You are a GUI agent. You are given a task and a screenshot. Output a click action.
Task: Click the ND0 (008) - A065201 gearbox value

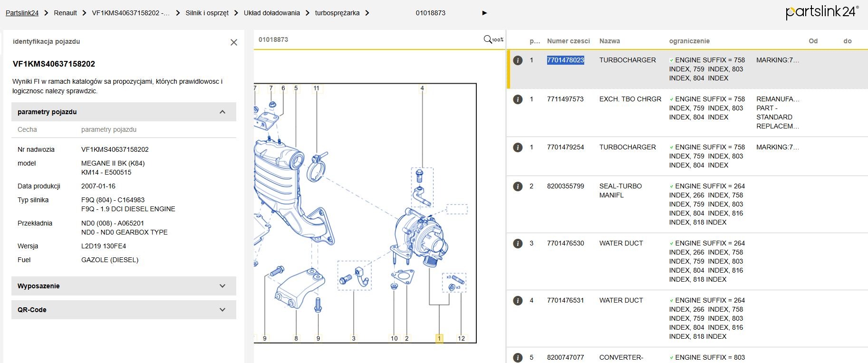113,223
